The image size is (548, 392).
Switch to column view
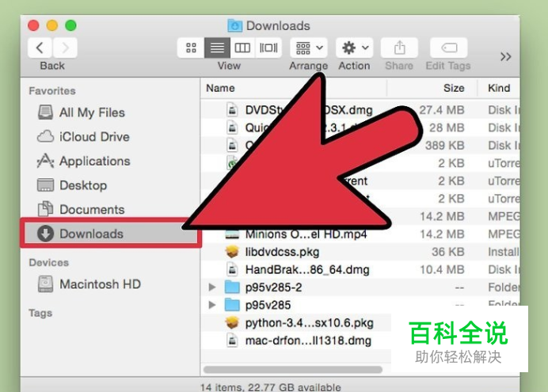pos(242,48)
